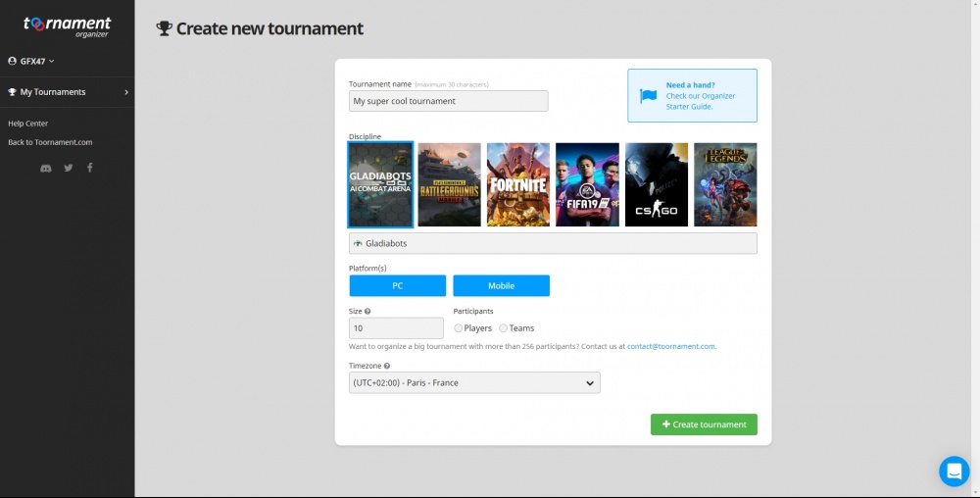Click the Toornament organizer logo

coord(67,26)
